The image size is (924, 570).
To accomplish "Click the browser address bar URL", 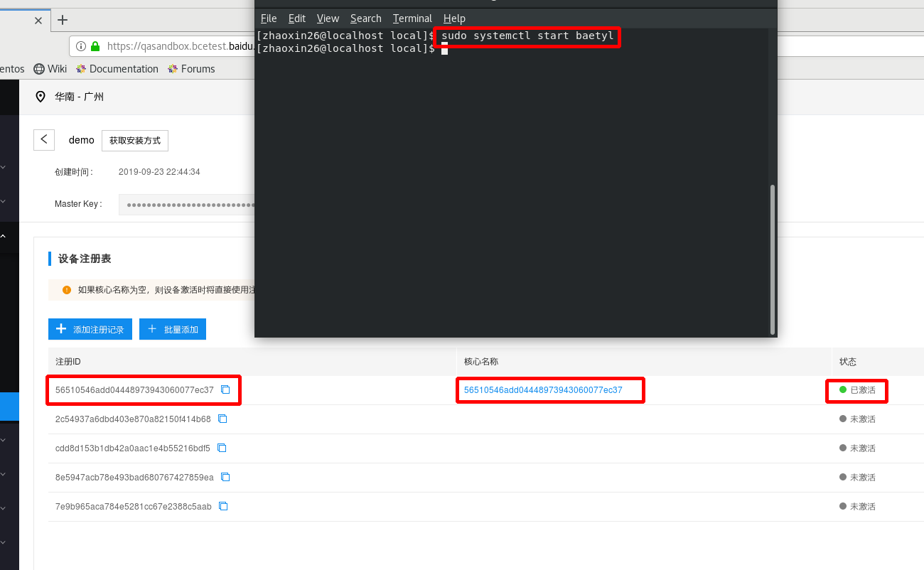I will [x=180, y=46].
